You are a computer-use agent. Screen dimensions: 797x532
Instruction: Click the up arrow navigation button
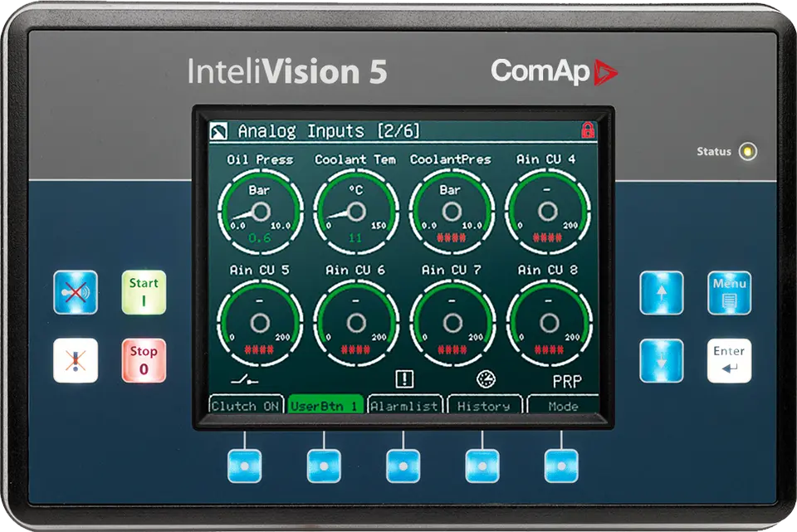[x=662, y=293]
